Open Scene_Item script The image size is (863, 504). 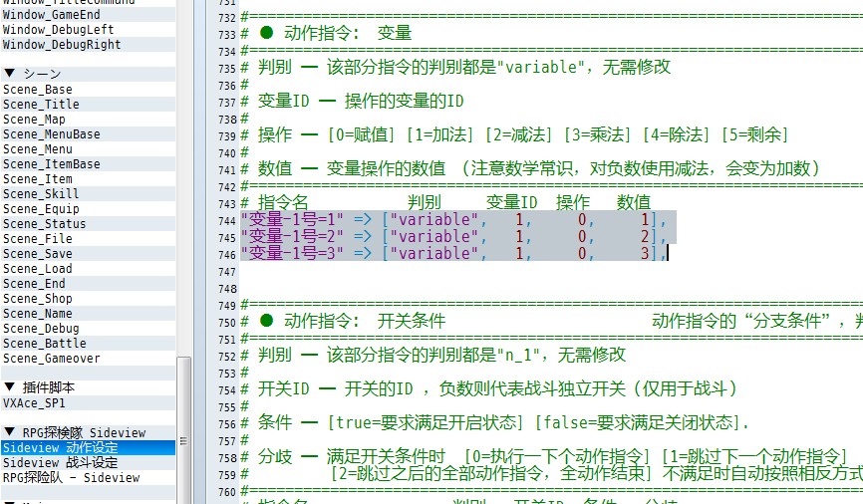(x=88, y=179)
